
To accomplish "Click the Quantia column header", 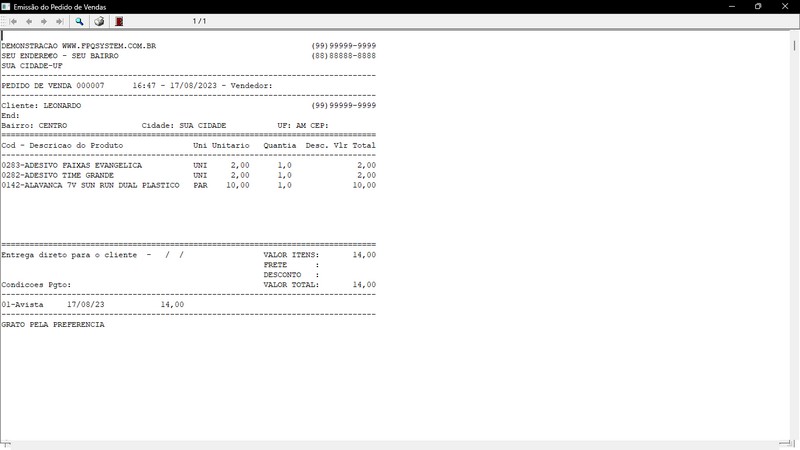I will pos(280,145).
